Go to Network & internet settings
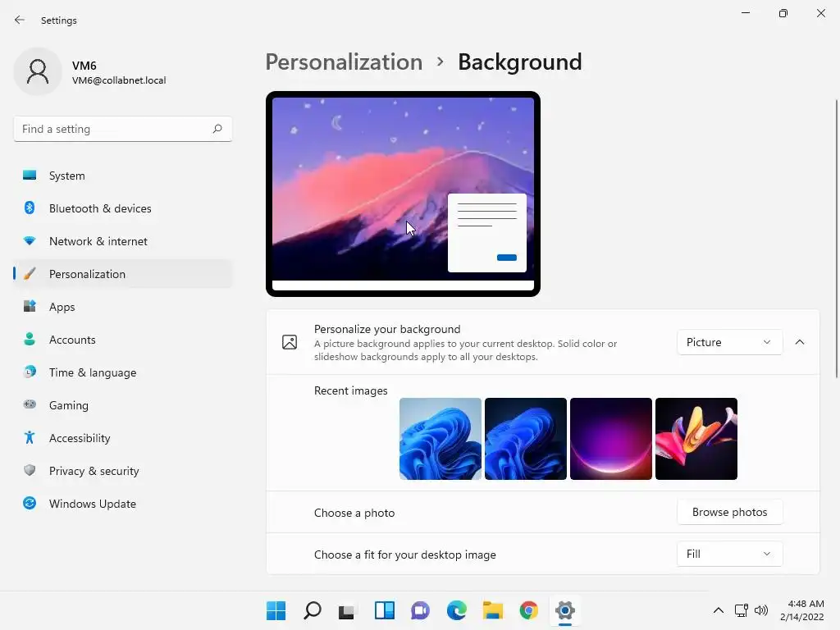The image size is (840, 630). (x=123, y=241)
